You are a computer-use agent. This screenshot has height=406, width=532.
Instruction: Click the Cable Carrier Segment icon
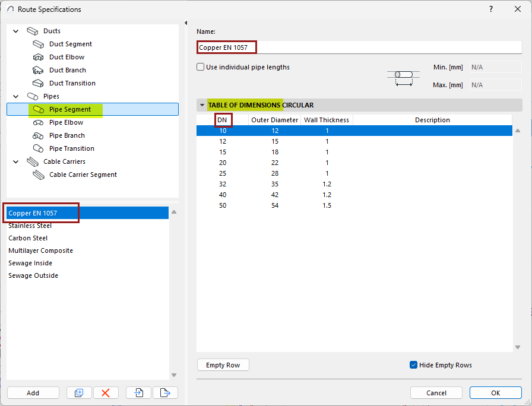[x=39, y=175]
